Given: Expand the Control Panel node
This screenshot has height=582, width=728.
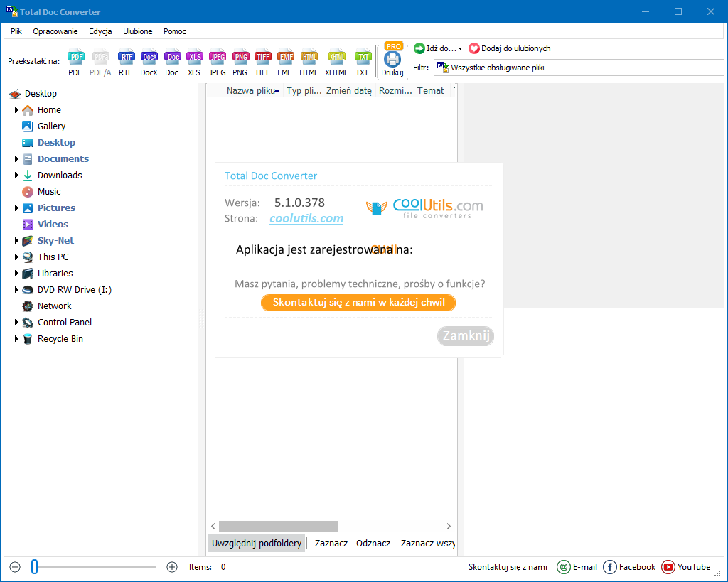Looking at the screenshot, I should [x=16, y=322].
